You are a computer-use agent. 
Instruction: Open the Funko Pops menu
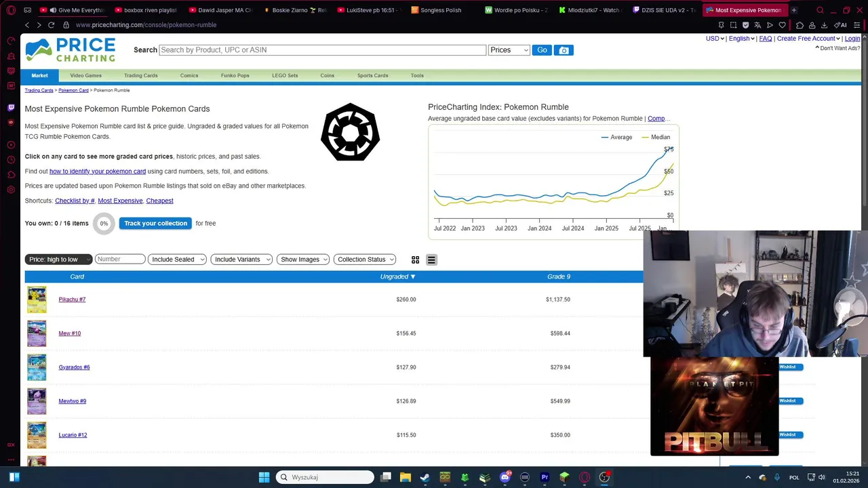point(235,76)
